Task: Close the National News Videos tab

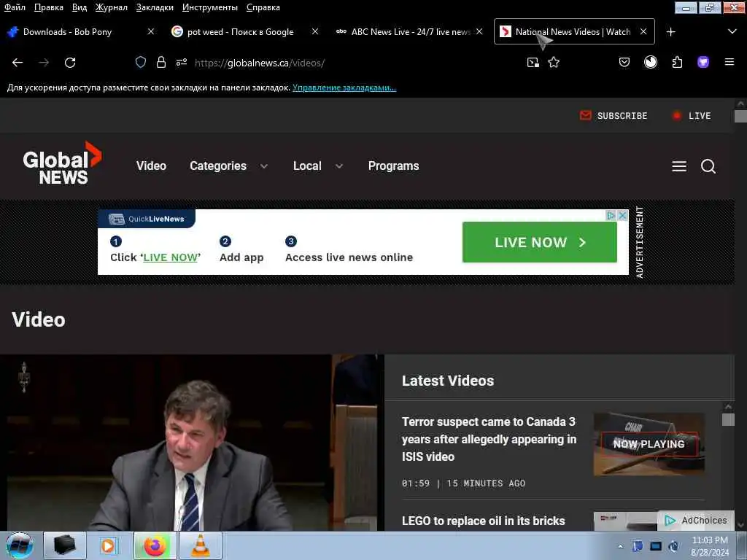Action: click(643, 31)
